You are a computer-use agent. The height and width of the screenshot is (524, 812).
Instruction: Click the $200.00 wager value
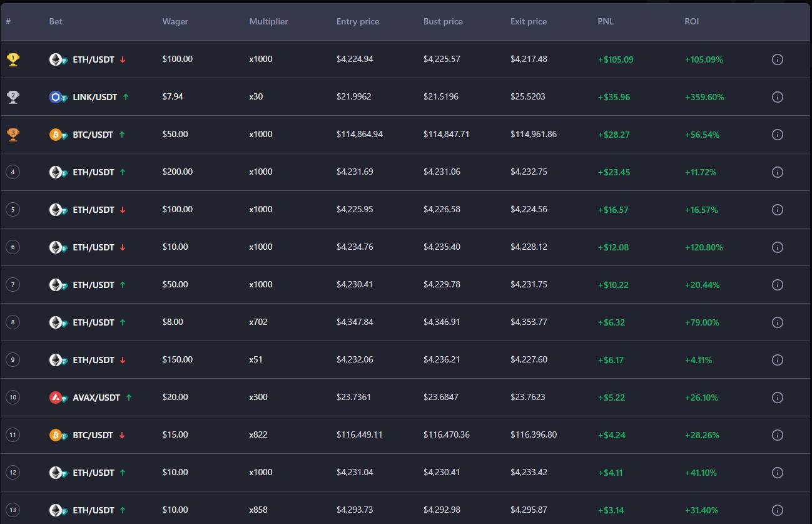178,172
